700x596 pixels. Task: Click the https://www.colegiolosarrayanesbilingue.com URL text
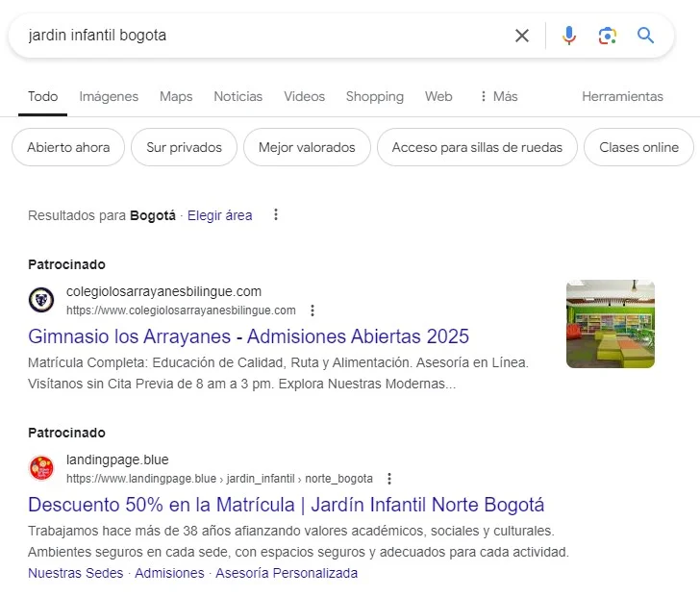tap(181, 310)
